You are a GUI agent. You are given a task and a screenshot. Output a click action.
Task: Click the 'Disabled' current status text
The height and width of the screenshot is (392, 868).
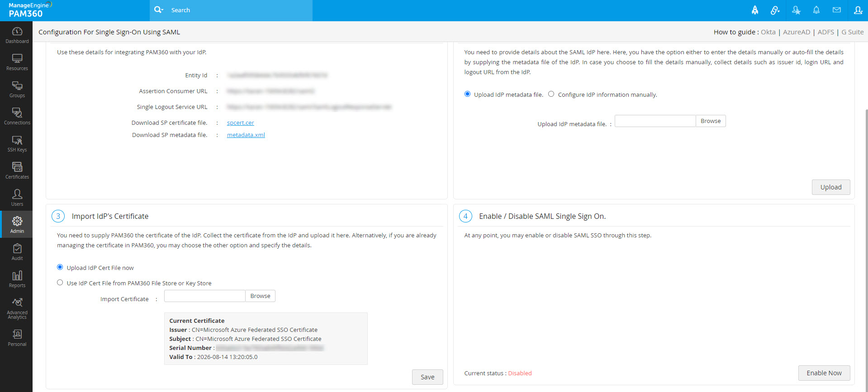coord(520,373)
